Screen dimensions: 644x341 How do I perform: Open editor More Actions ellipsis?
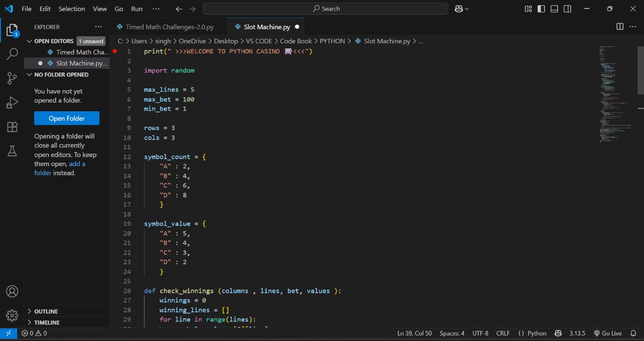pos(633,26)
